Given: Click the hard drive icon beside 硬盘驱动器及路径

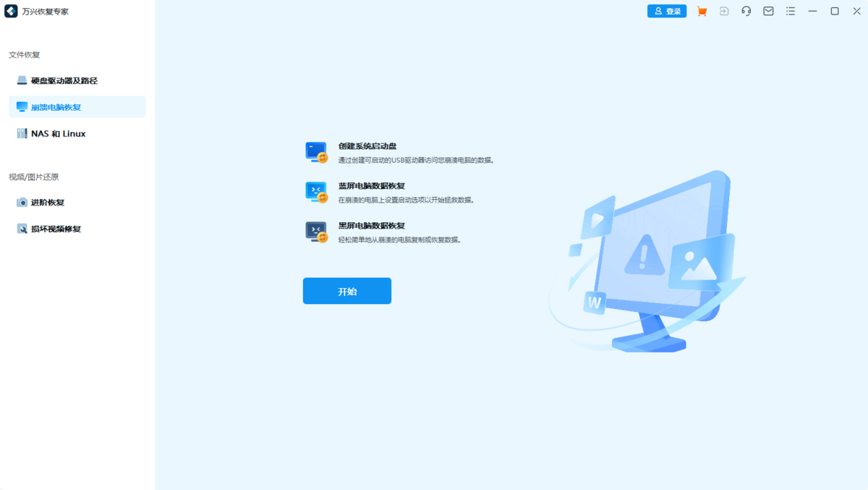Looking at the screenshot, I should [22, 80].
